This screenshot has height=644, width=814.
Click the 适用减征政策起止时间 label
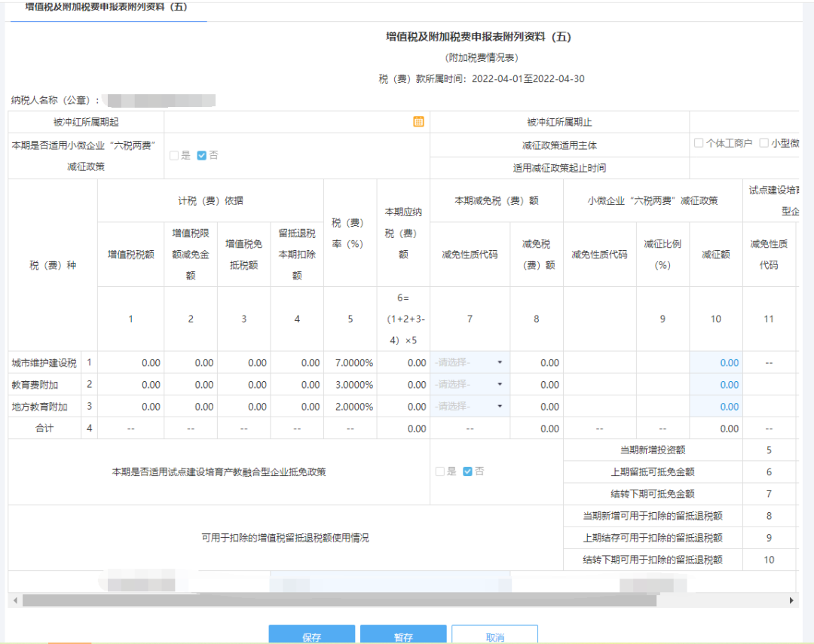559,168
